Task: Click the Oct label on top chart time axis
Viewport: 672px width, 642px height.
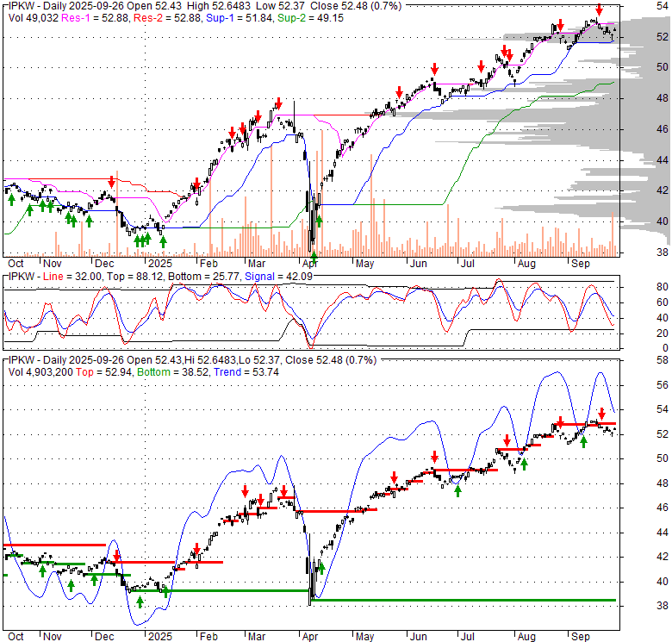Action: [x=16, y=264]
